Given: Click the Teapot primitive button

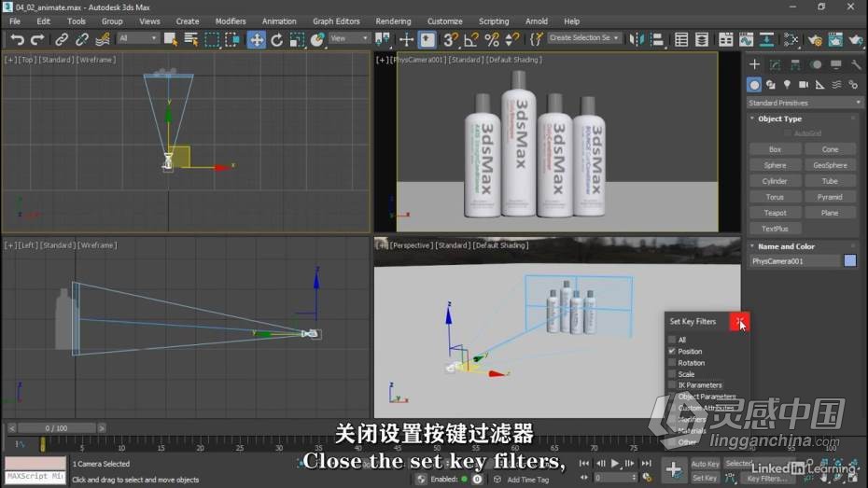Looking at the screenshot, I should point(775,213).
